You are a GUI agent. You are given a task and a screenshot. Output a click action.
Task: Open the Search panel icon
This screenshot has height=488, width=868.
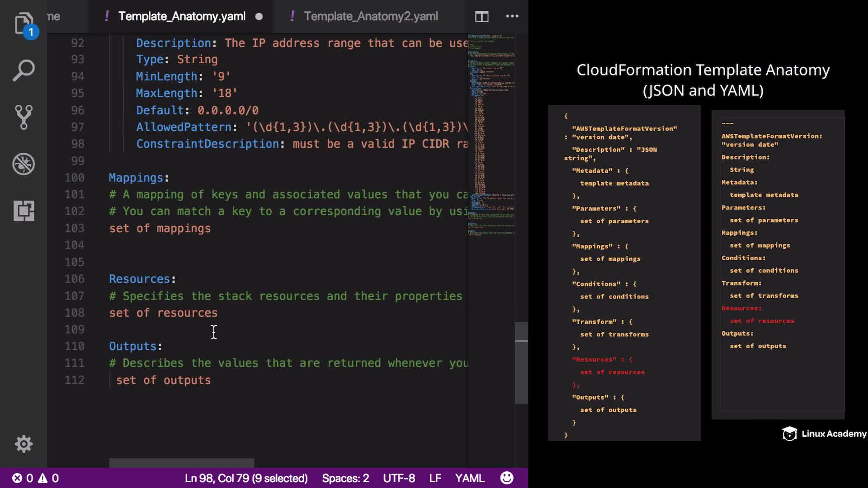coord(24,70)
